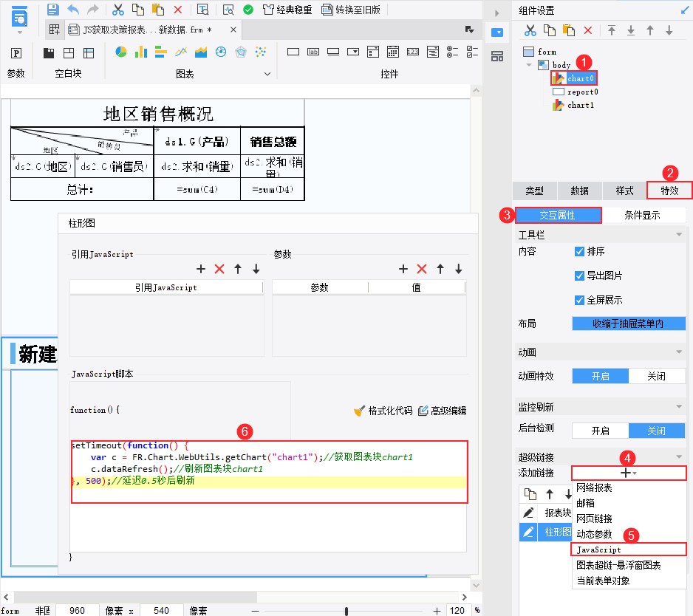Add a number input widget icon
The image size is (693, 616).
pos(413,52)
